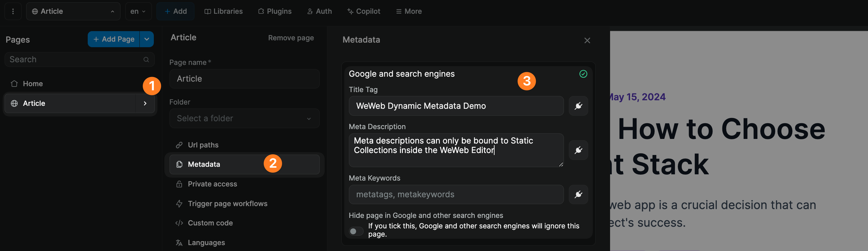Edit the Title Tag field
868x251 pixels.
tap(456, 106)
